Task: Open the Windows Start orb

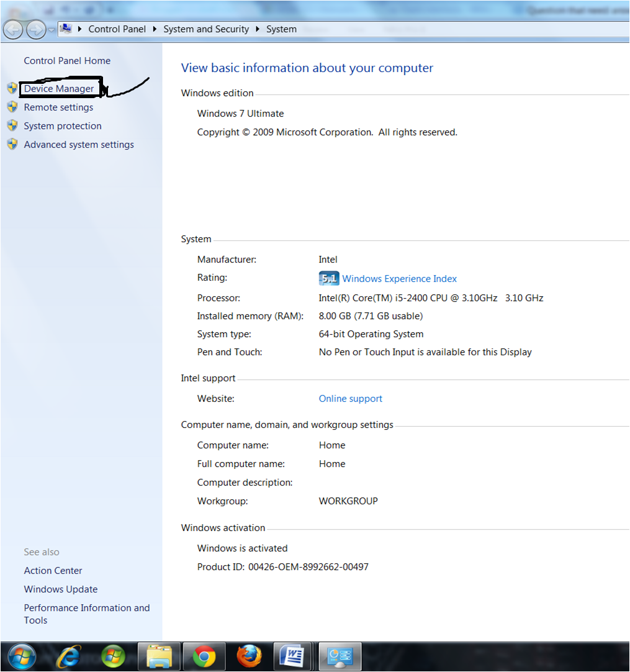Action: pyautogui.click(x=22, y=656)
